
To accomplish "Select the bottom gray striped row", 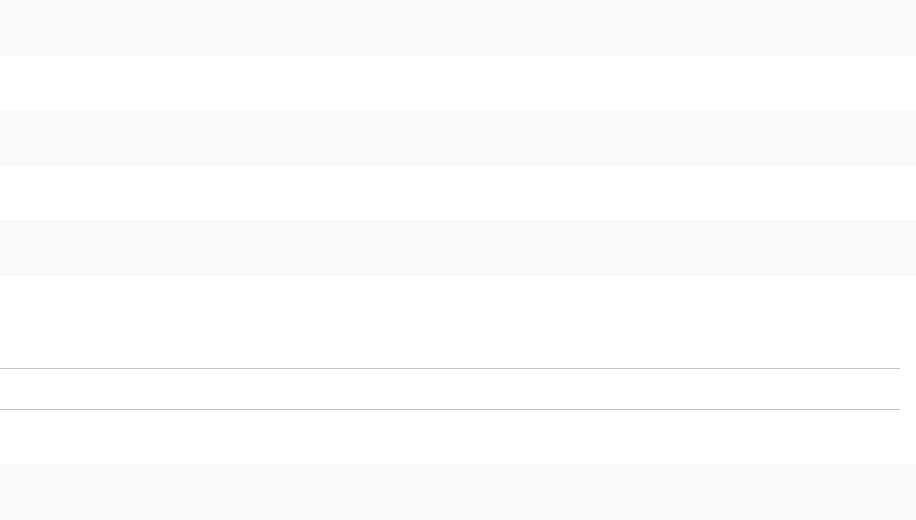I will click(458, 492).
